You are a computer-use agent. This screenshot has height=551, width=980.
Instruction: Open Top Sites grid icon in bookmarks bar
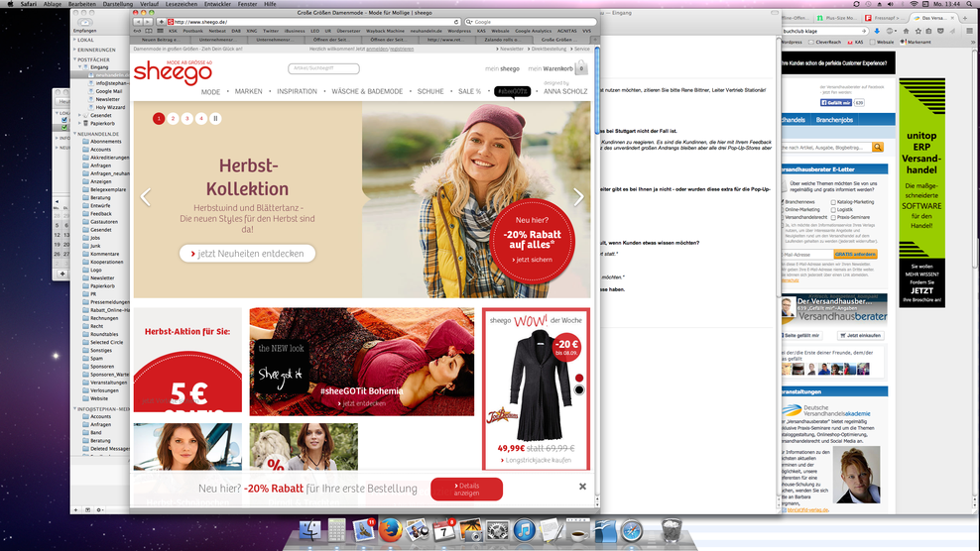pos(160,31)
